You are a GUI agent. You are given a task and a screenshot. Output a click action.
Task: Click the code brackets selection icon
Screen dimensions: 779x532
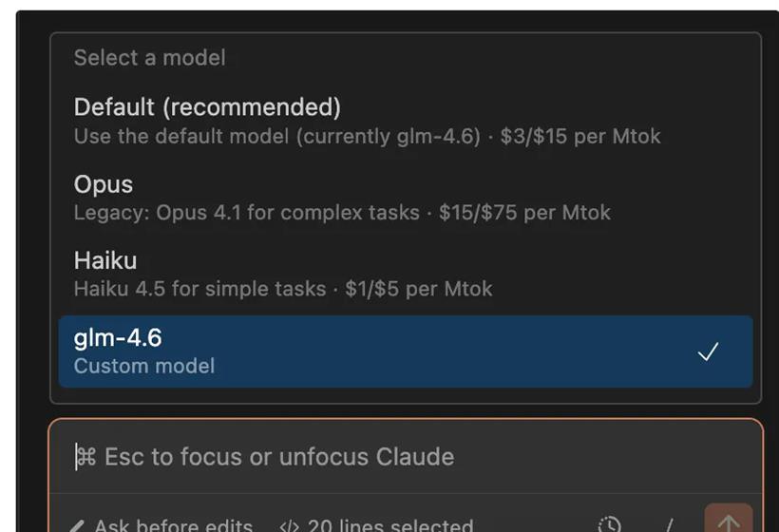pyautogui.click(x=289, y=525)
